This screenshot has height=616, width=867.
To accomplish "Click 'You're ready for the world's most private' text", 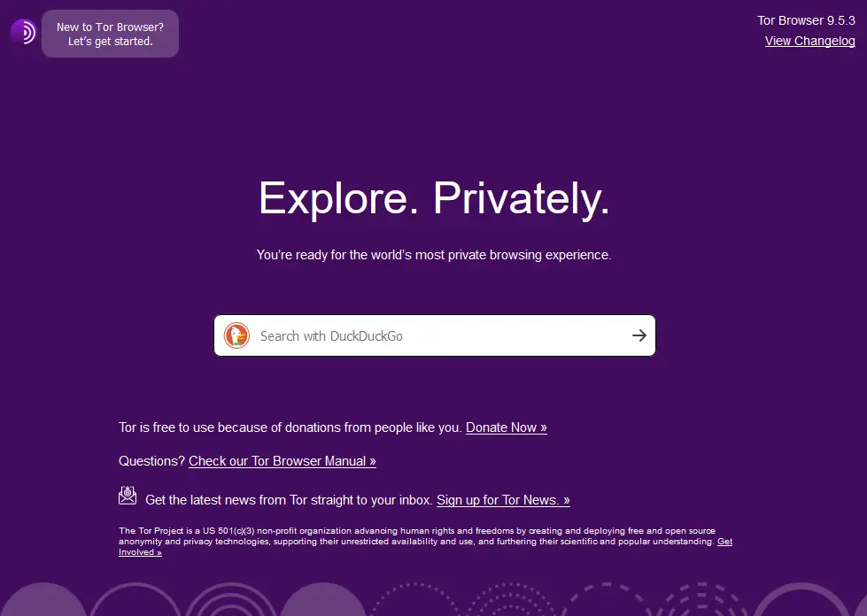I will 434,255.
